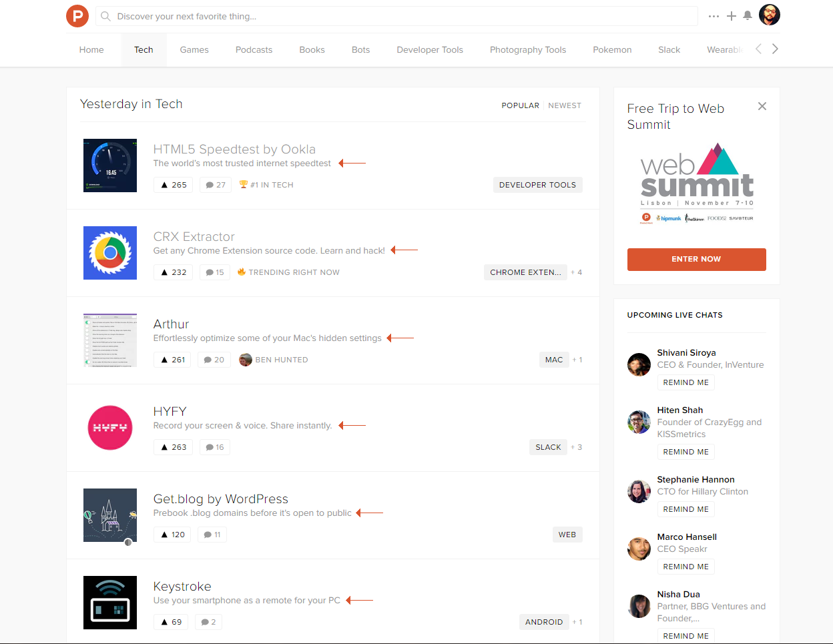Image resolution: width=833 pixels, height=644 pixels.
Task: Open the MAC topic tag
Action: 554,360
